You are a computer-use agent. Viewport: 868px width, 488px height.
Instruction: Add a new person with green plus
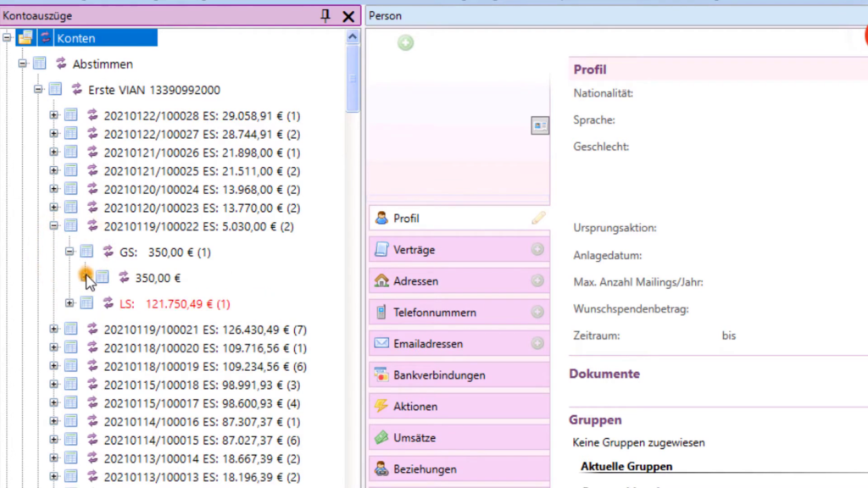(405, 42)
